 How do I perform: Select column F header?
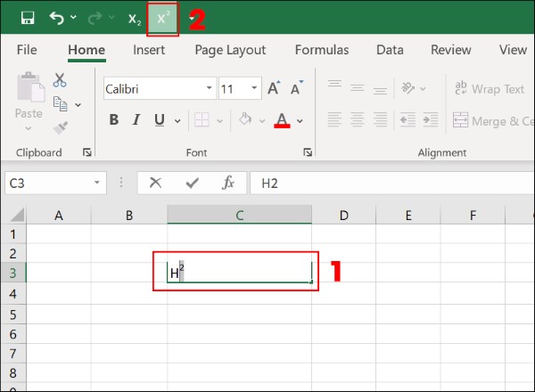click(x=473, y=215)
